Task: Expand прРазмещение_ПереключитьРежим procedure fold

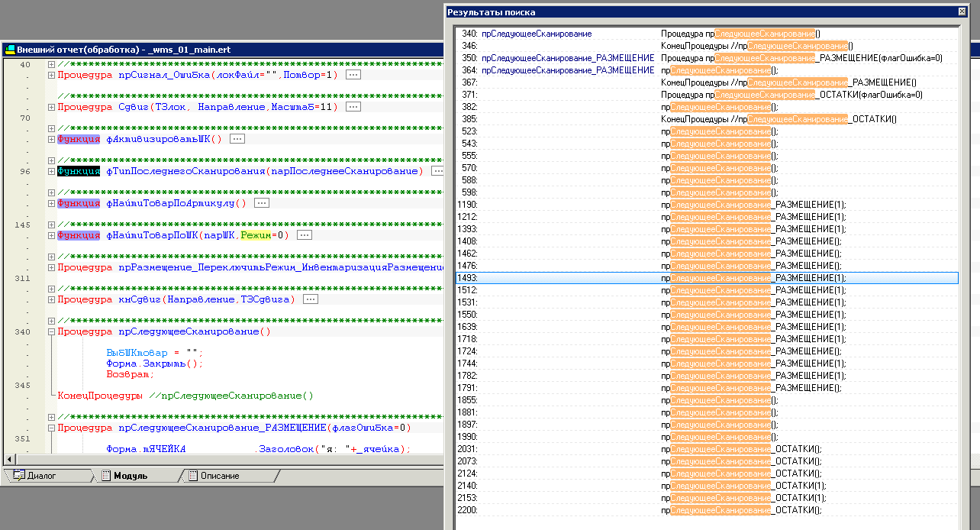Action: click(51, 267)
